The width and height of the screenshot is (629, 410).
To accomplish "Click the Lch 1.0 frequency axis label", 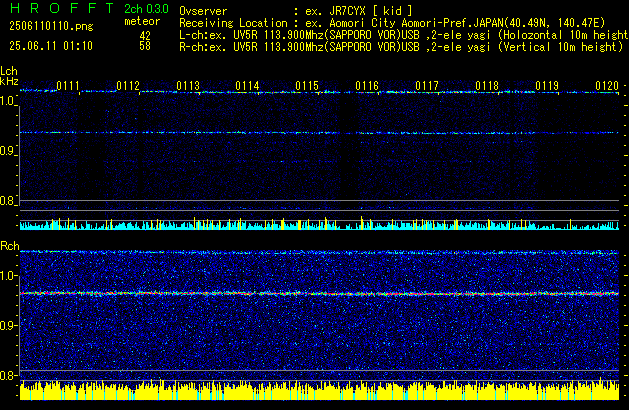I will (8, 101).
